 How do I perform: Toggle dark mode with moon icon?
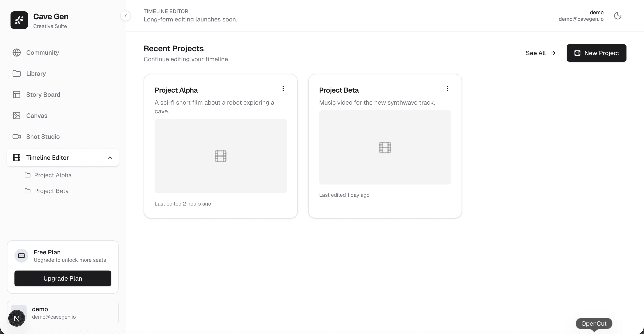pyautogui.click(x=617, y=16)
